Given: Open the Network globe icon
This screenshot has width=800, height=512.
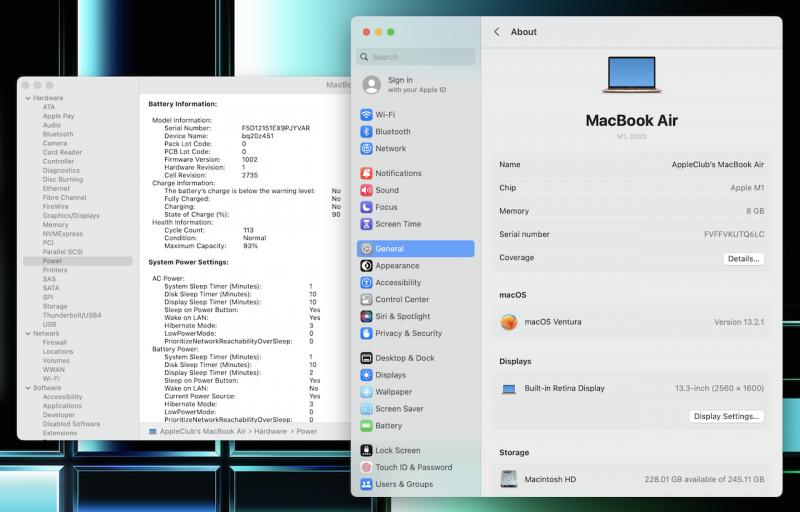Looking at the screenshot, I should pos(366,148).
